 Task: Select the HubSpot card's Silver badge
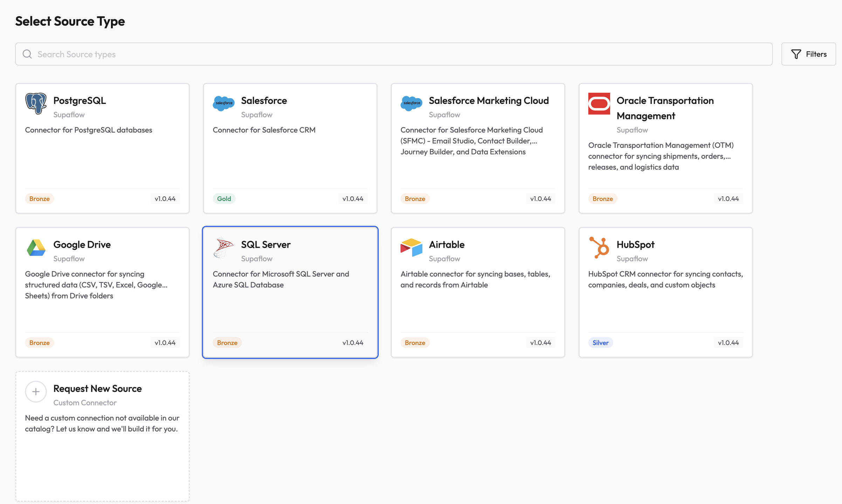click(600, 343)
